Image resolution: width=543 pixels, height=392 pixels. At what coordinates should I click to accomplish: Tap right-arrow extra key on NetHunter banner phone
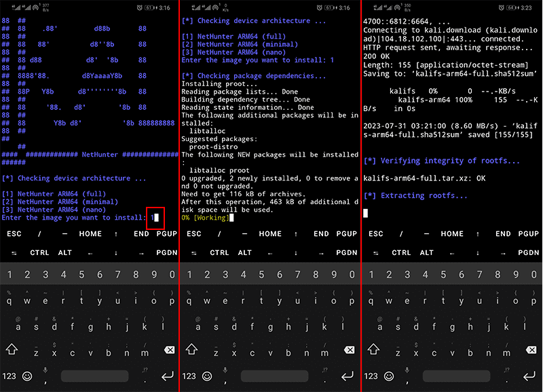141,253
